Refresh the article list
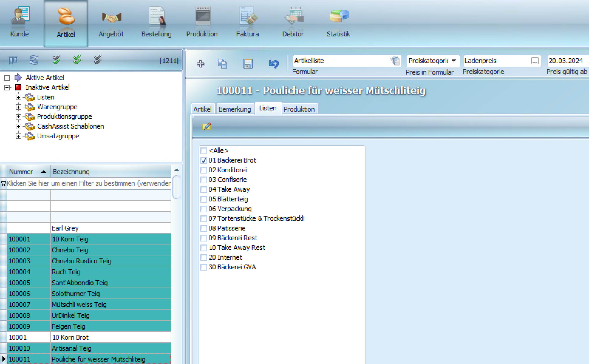The width and height of the screenshot is (589, 364). point(34,60)
